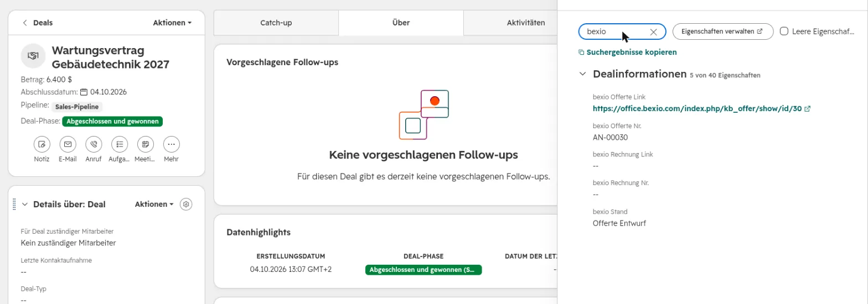Screen dimensions: 868x304
Task: Click the empty bexio Rechnung Nr. value
Action: [596, 195]
